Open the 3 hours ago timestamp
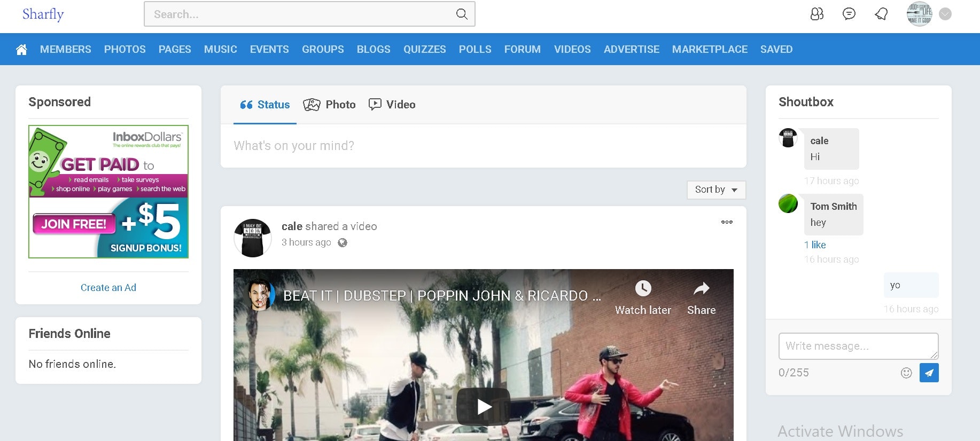Viewport: 980px width, 441px height. click(x=306, y=242)
